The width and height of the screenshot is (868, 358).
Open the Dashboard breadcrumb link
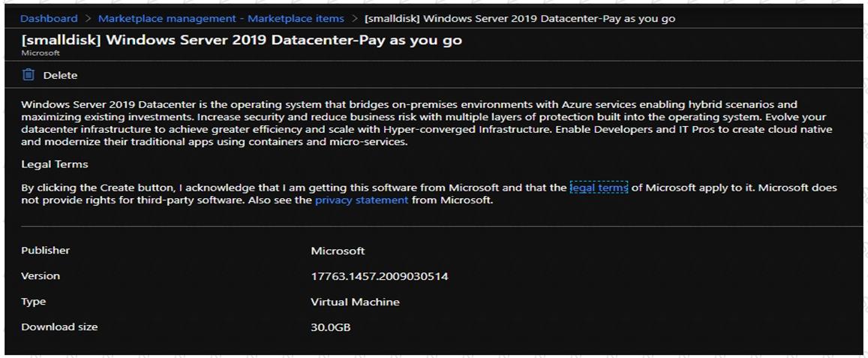(49, 18)
